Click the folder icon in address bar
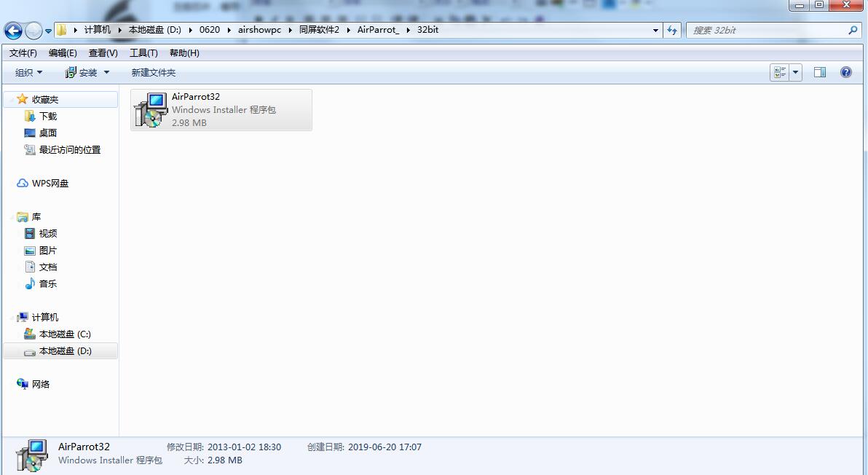This screenshot has height=475, width=868. (x=61, y=30)
